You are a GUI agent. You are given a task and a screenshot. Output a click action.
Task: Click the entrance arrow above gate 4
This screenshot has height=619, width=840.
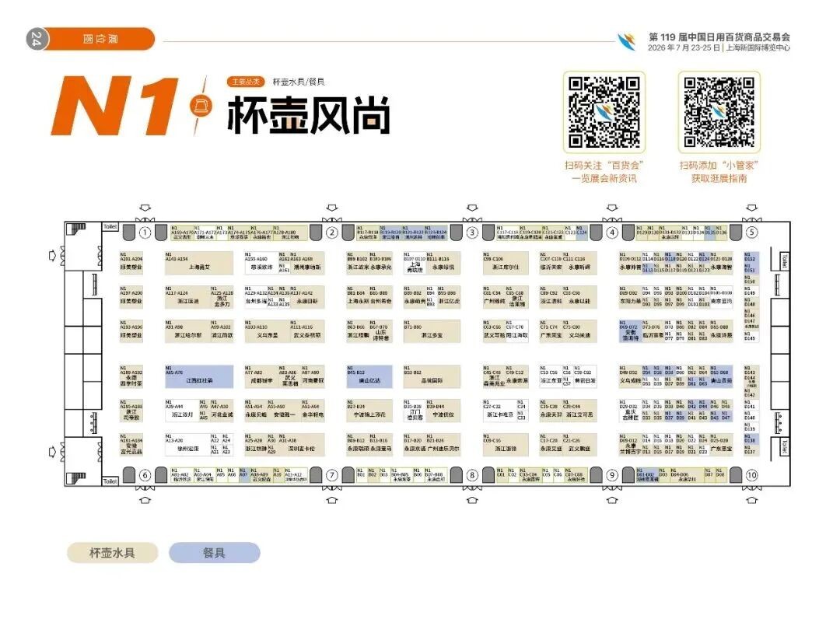612,208
